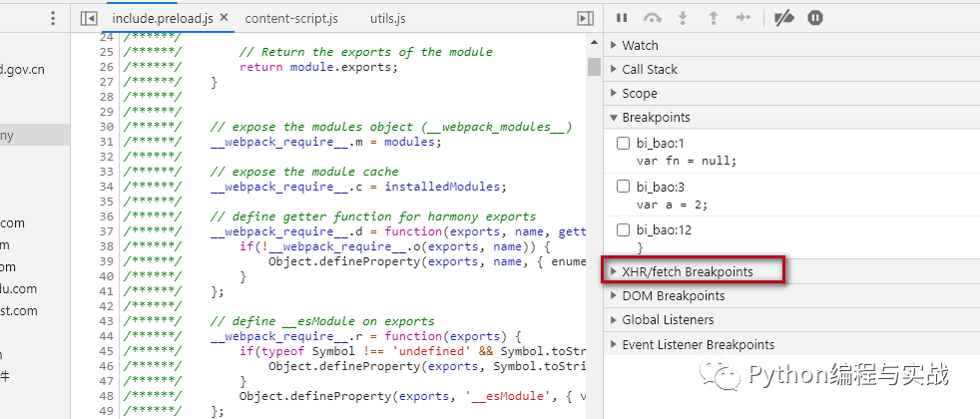
Task: Click bi_bao:1 breakpoint label
Action: coord(661,144)
